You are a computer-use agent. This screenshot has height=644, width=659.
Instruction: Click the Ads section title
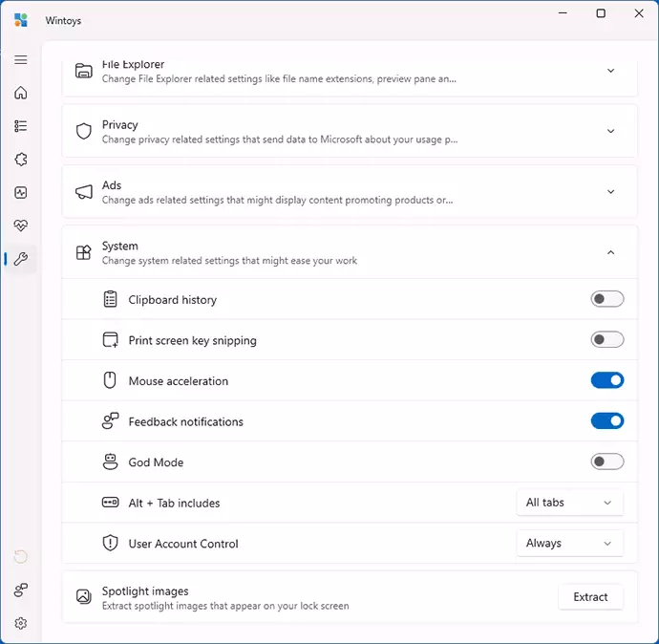pyautogui.click(x=112, y=185)
